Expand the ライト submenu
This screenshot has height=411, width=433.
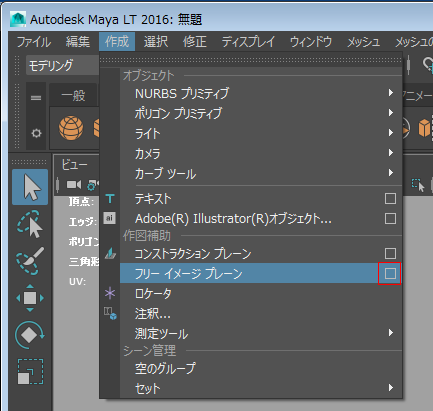(x=391, y=133)
